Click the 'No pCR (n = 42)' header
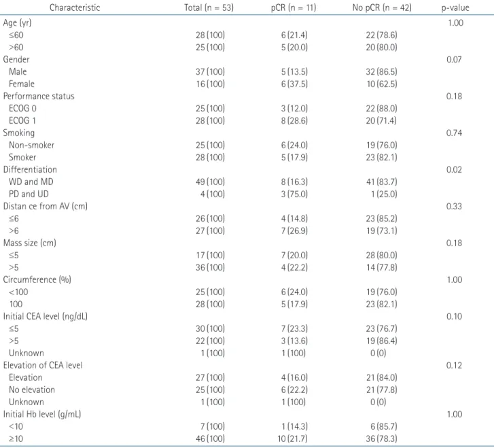This screenshot has height=448, width=494. pos(382,7)
